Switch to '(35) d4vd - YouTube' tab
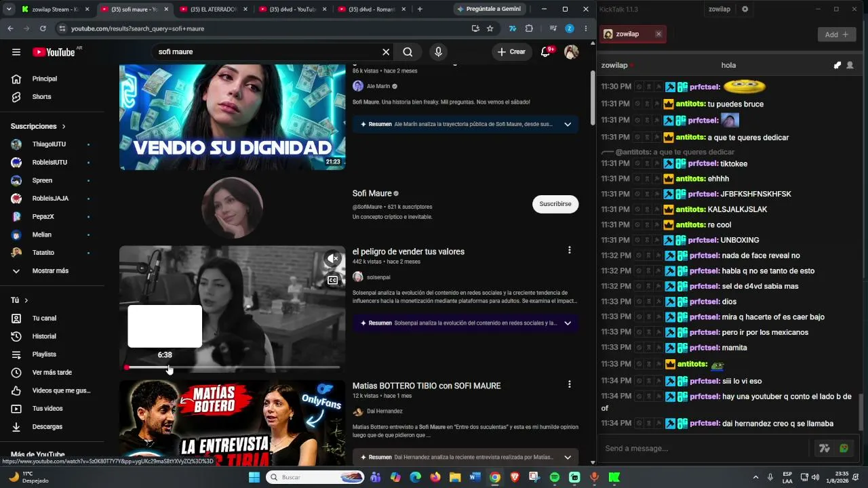 coord(292,9)
